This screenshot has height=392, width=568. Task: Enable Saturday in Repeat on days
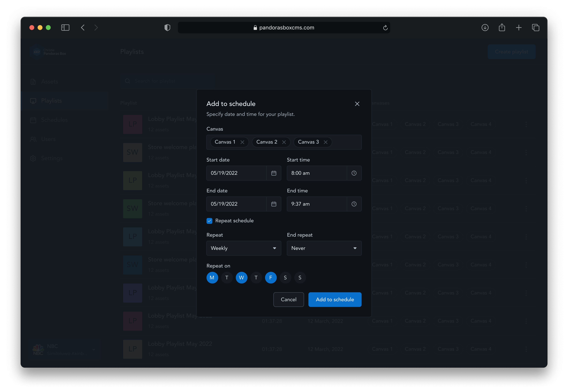[x=285, y=278]
